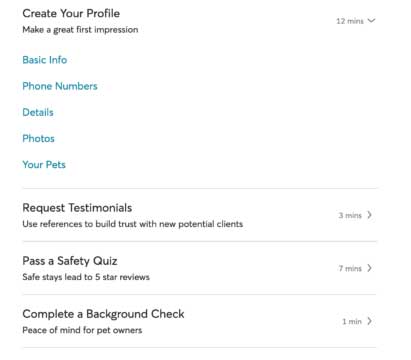Screen dimensions: 411x360
Task: Open the Complete a Background Check heading
Action: coord(103,314)
